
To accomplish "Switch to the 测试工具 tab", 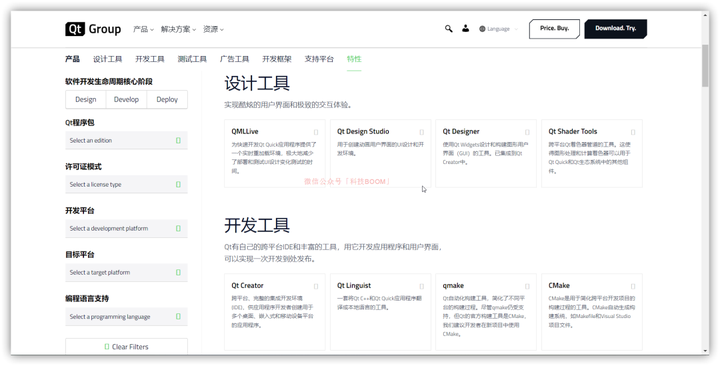I will (192, 59).
